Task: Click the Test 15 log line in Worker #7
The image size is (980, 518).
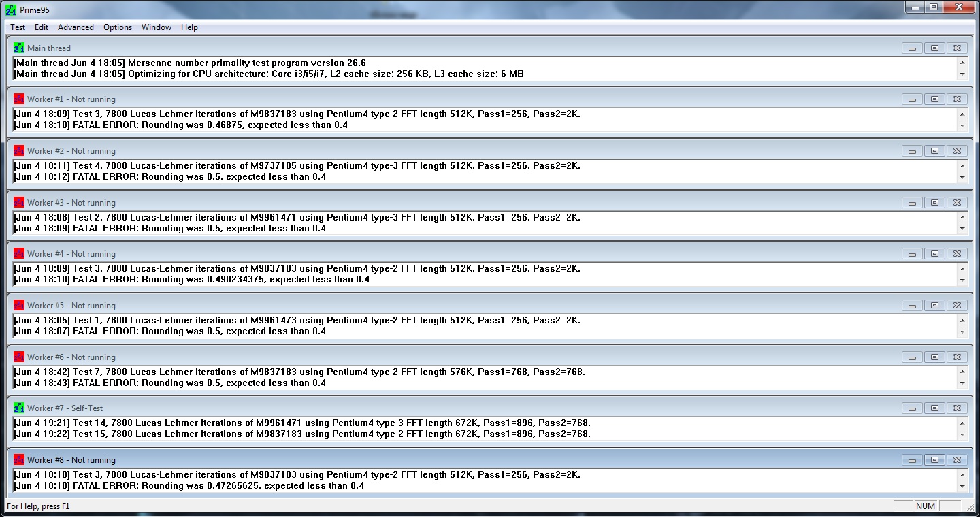Action: coord(302,434)
